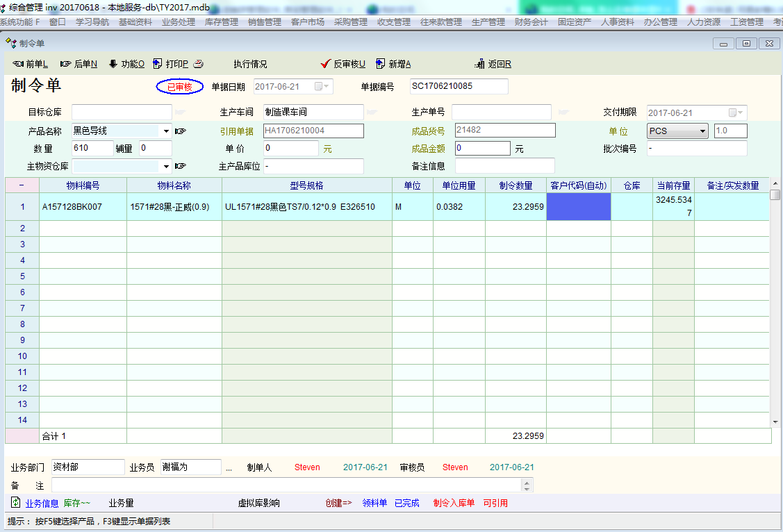783x532 pixels.
Task: Click the 备注信息 input field
Action: pos(504,166)
